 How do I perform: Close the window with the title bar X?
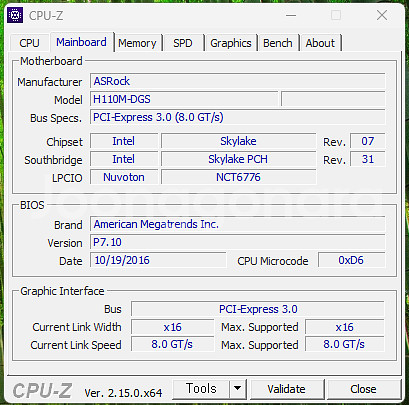(x=382, y=15)
